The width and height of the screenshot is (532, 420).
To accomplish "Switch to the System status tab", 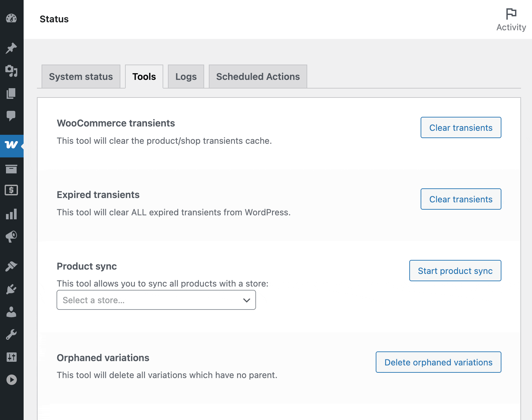I will pyautogui.click(x=81, y=77).
